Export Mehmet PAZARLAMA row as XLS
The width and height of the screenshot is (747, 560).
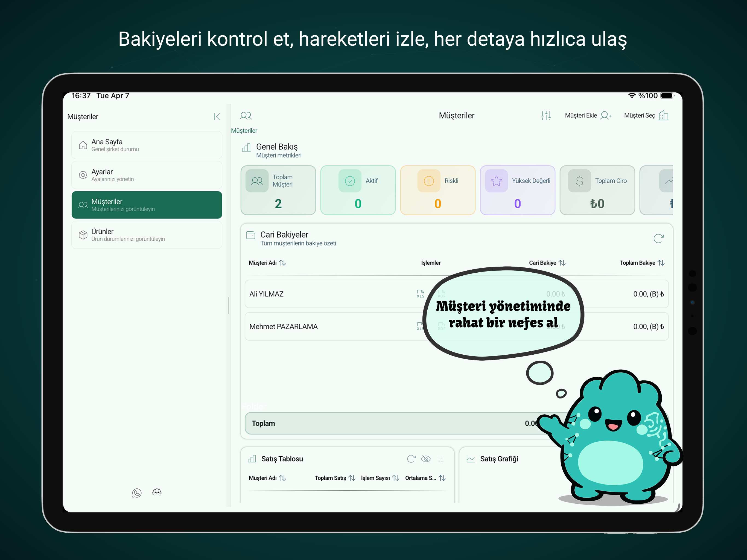point(421,326)
